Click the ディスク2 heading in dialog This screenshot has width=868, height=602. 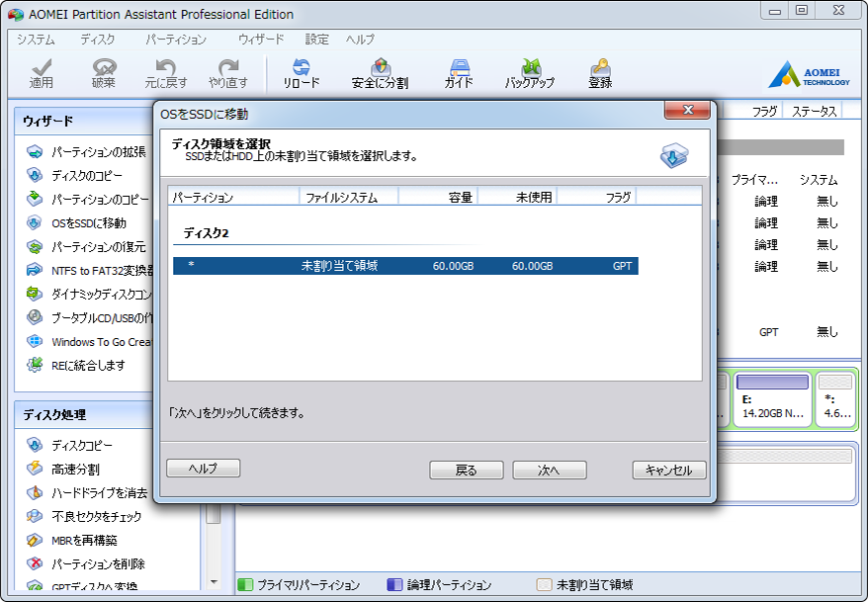point(206,233)
